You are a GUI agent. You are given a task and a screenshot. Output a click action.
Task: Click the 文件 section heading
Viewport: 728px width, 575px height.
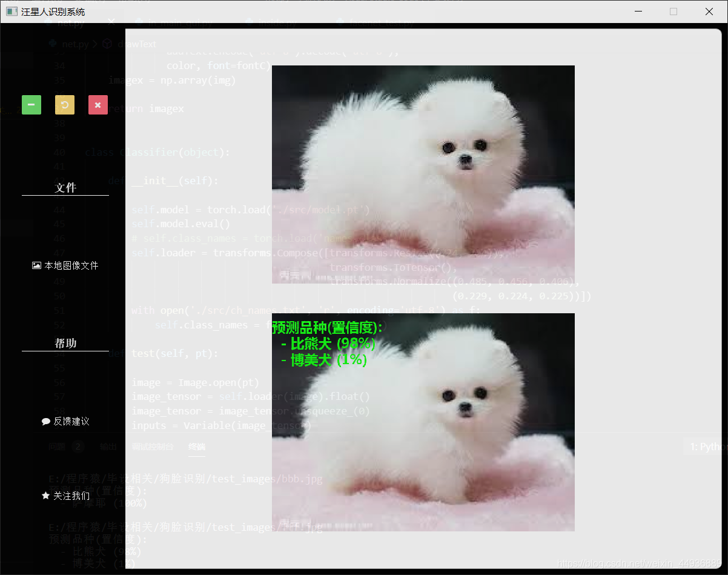[65, 188]
